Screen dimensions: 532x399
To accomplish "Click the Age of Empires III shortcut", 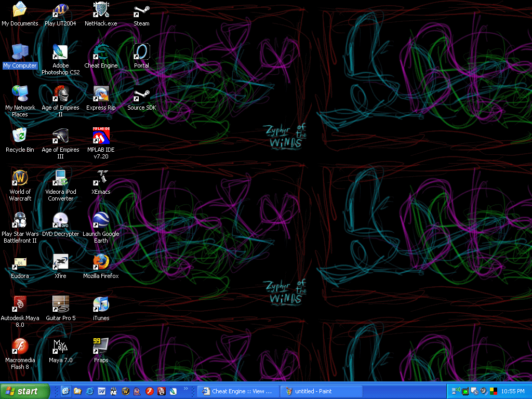I will [60, 143].
